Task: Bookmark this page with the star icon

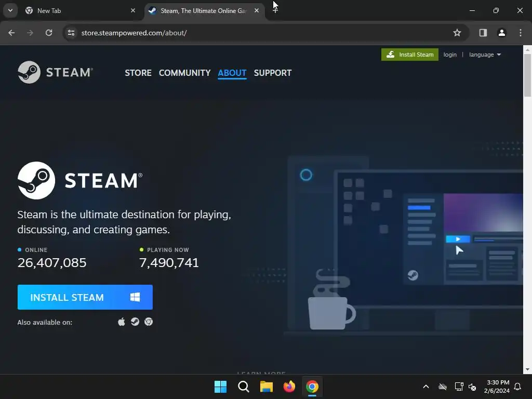Action: 457,33
